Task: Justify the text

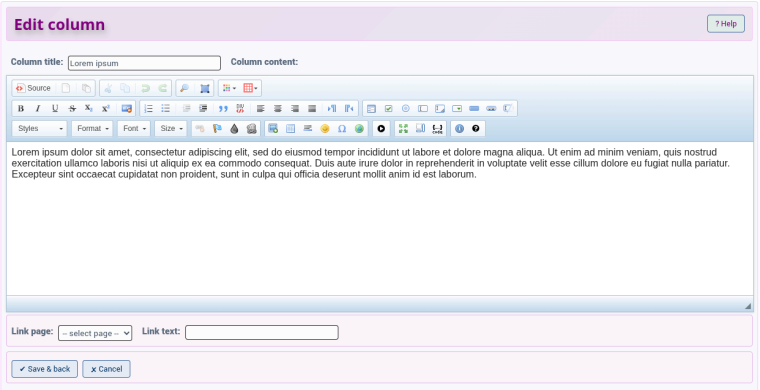Action: coord(312,109)
